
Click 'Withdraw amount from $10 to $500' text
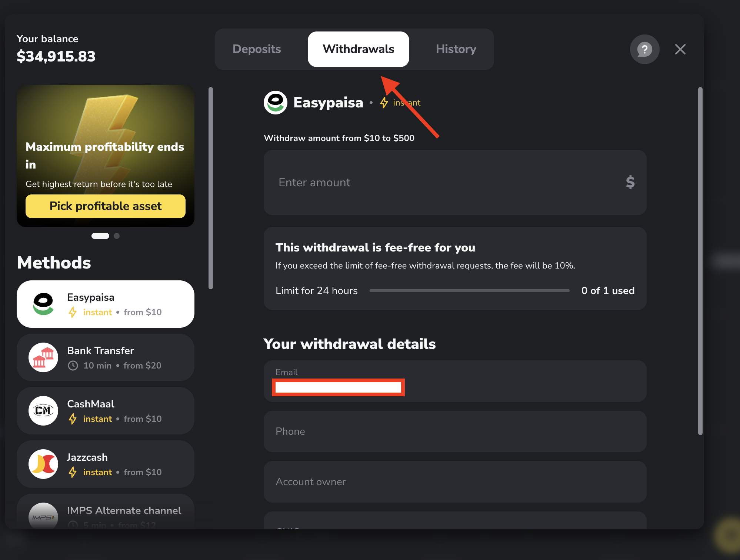339,138
